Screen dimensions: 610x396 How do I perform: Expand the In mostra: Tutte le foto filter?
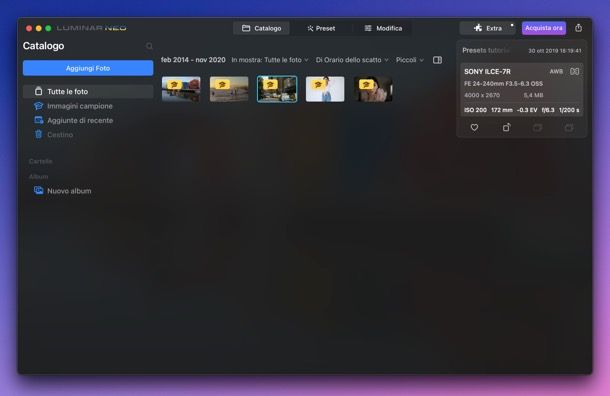coord(270,60)
